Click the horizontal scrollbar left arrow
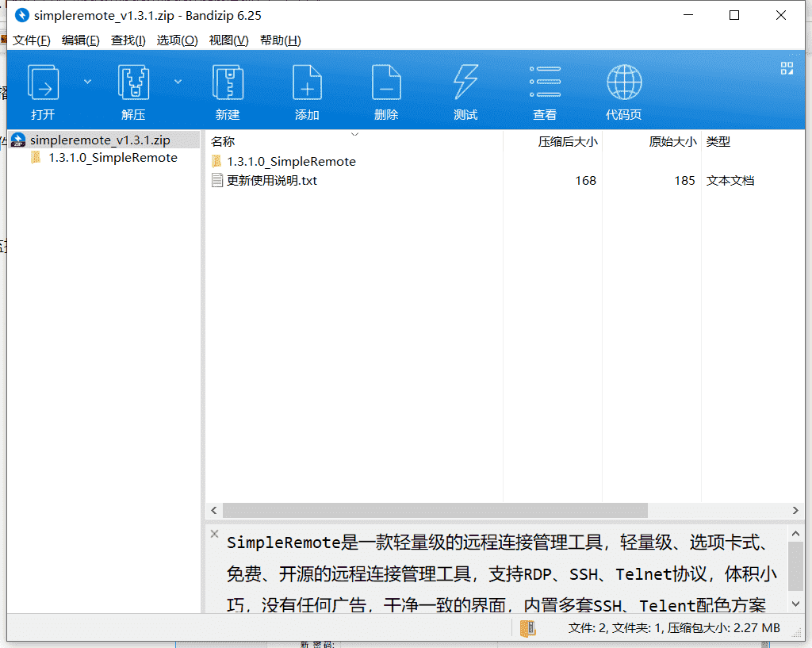The width and height of the screenshot is (812, 648). click(214, 510)
